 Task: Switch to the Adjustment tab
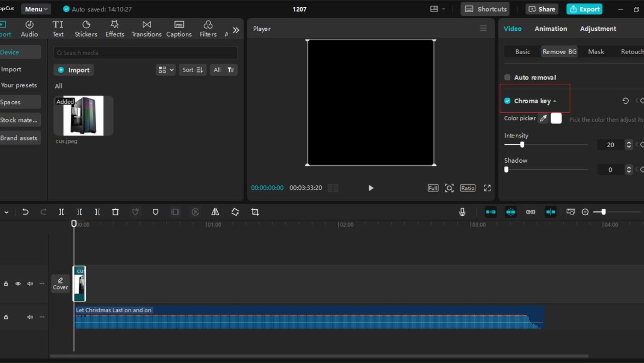coord(598,29)
